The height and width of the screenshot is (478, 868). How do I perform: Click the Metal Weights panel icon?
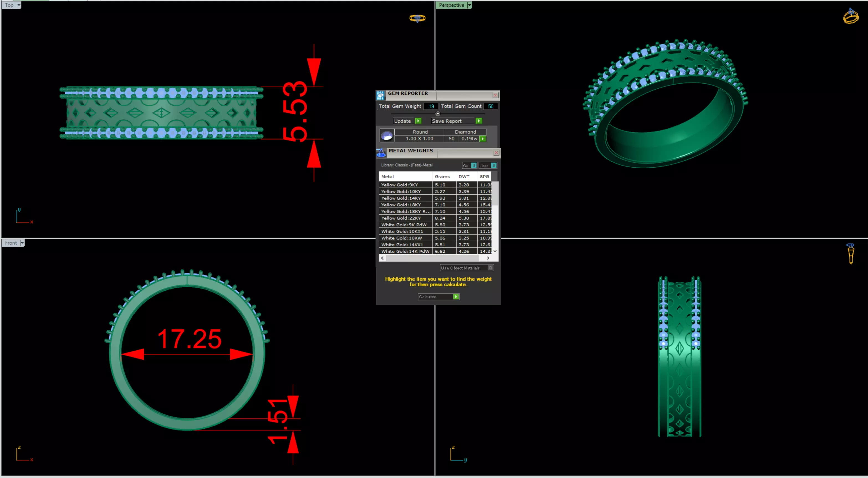coord(381,153)
